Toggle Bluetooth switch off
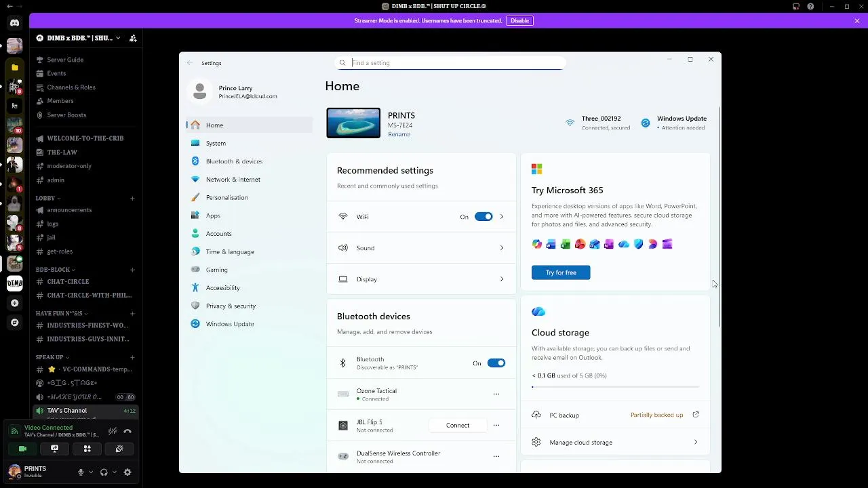Image resolution: width=868 pixels, height=488 pixels. (496, 363)
